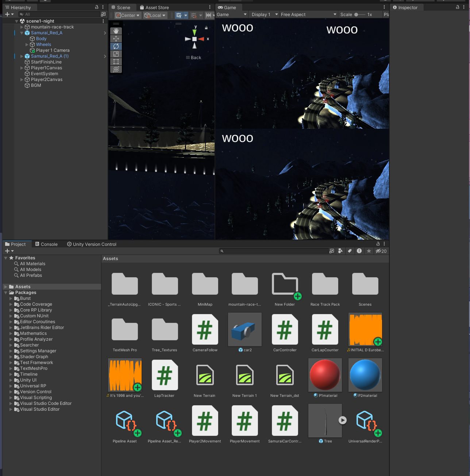
Task: Toggle the Scene grid visibility button
Action: pyautogui.click(x=178, y=15)
